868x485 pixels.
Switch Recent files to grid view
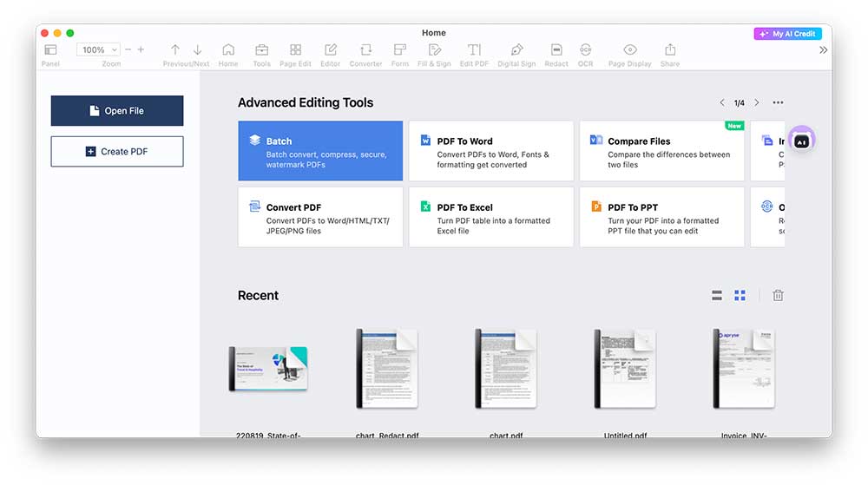[x=740, y=296]
